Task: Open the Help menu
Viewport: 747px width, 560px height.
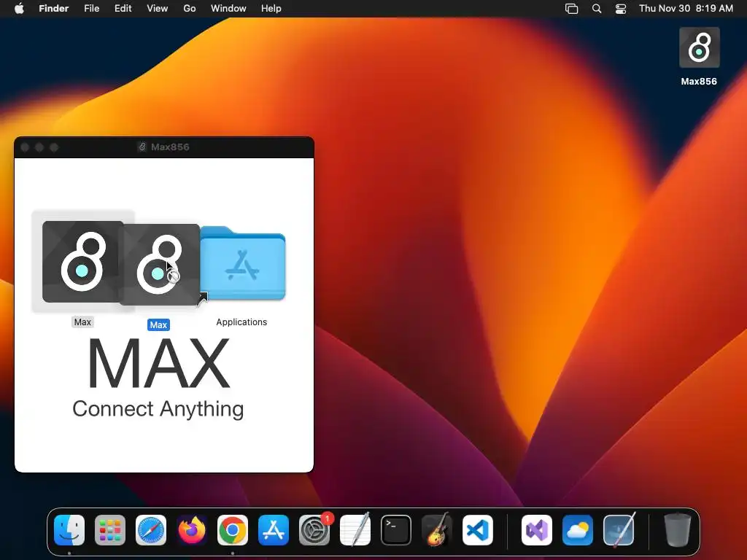Action: pos(271,8)
